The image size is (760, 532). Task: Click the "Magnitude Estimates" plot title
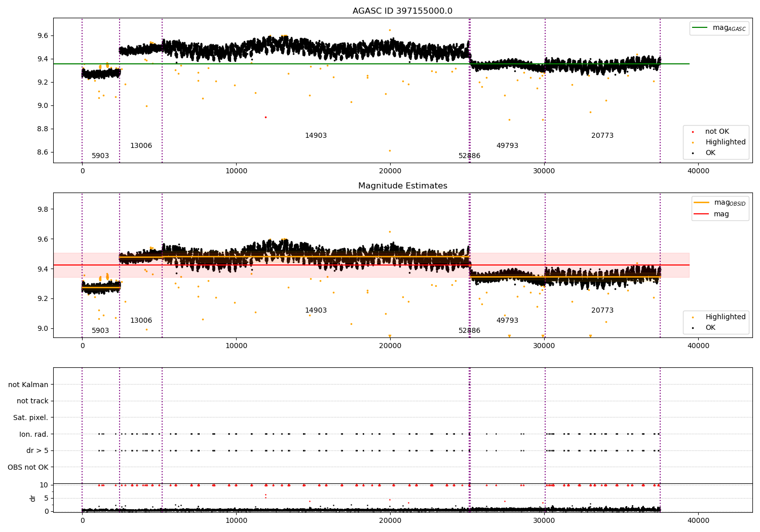click(x=402, y=186)
